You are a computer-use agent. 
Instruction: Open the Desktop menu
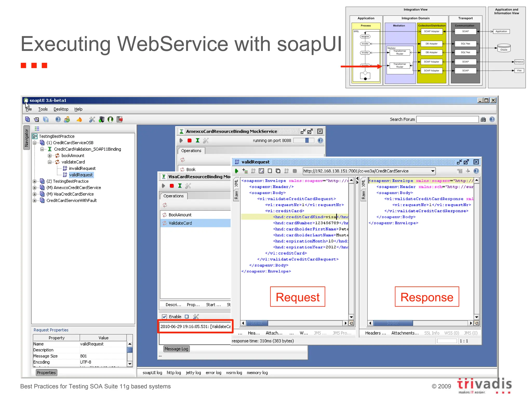(61, 109)
